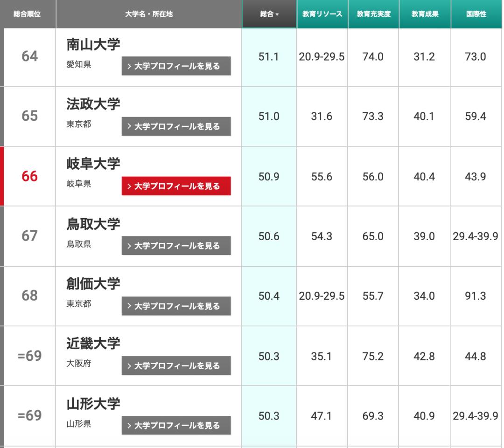Click 岐阜大学 engagement value 56.0
Viewport: 504px width, 448px height.
tap(373, 177)
